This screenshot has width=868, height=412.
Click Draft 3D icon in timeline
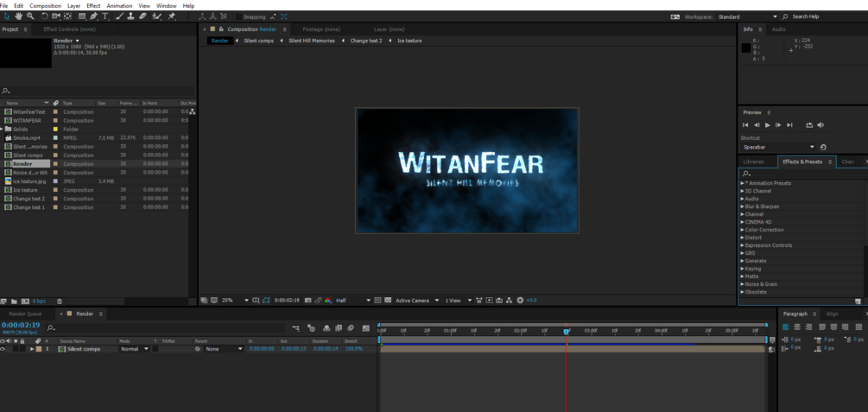(311, 328)
